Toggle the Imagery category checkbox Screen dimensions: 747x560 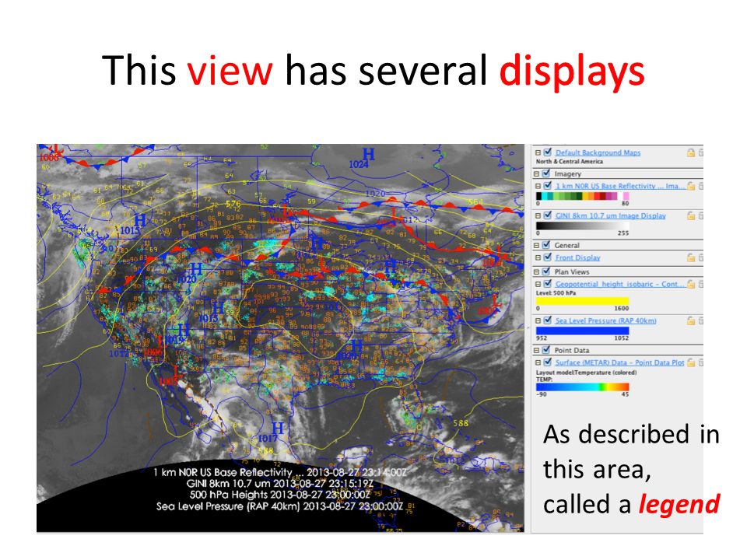[x=546, y=173]
